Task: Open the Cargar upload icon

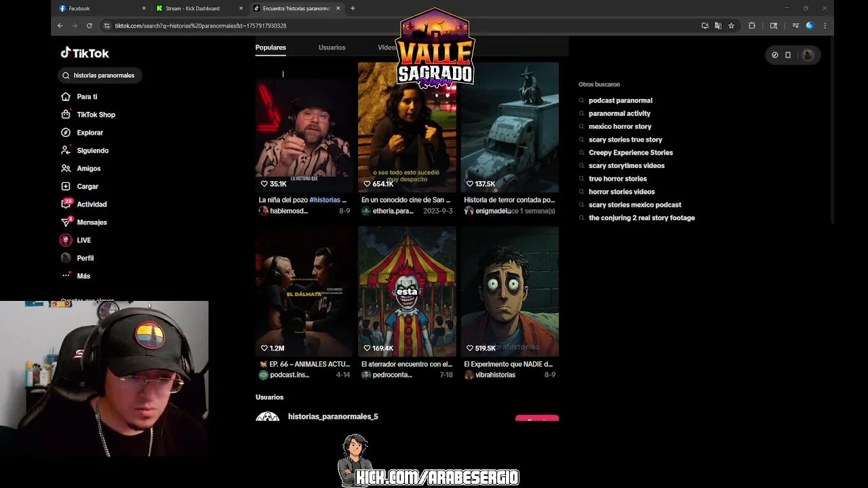Action: tap(66, 186)
